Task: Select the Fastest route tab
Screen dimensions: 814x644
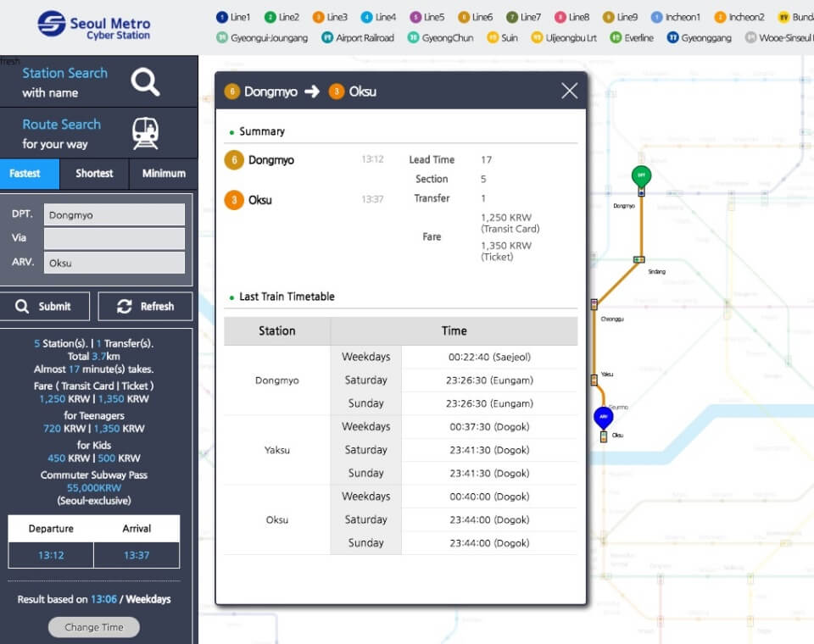Action: point(25,174)
